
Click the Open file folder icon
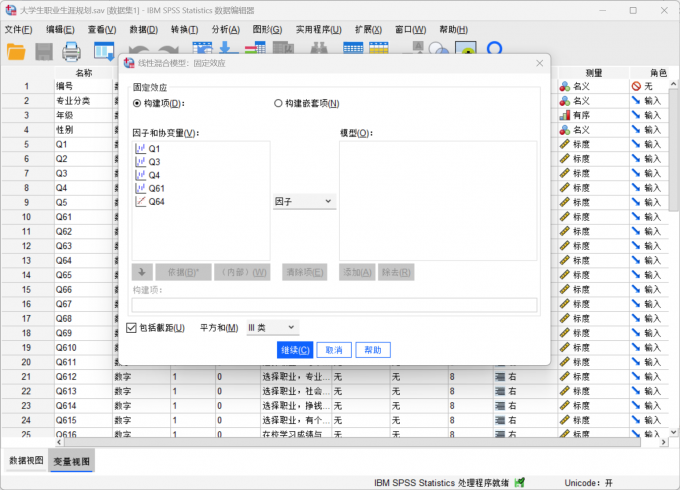(x=17, y=51)
